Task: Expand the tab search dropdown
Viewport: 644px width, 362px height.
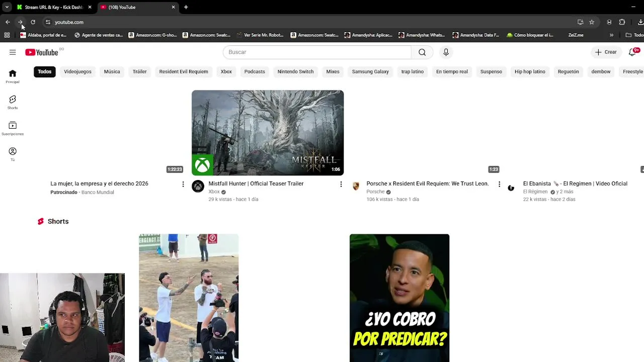Action: point(7,7)
